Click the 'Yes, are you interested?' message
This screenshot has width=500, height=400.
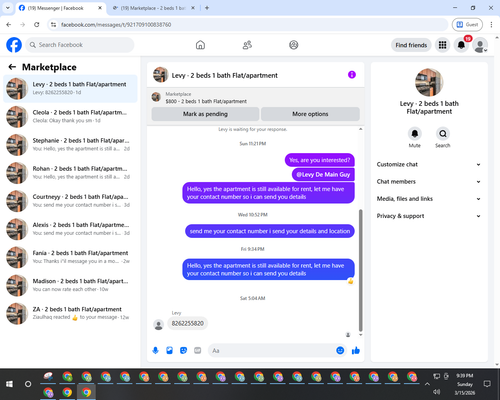[x=320, y=160]
